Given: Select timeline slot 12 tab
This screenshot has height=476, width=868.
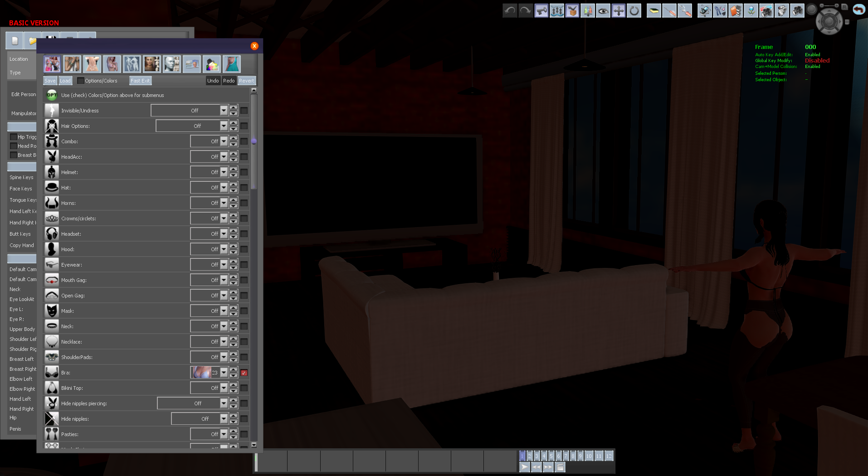Looking at the screenshot, I should [x=609, y=456].
